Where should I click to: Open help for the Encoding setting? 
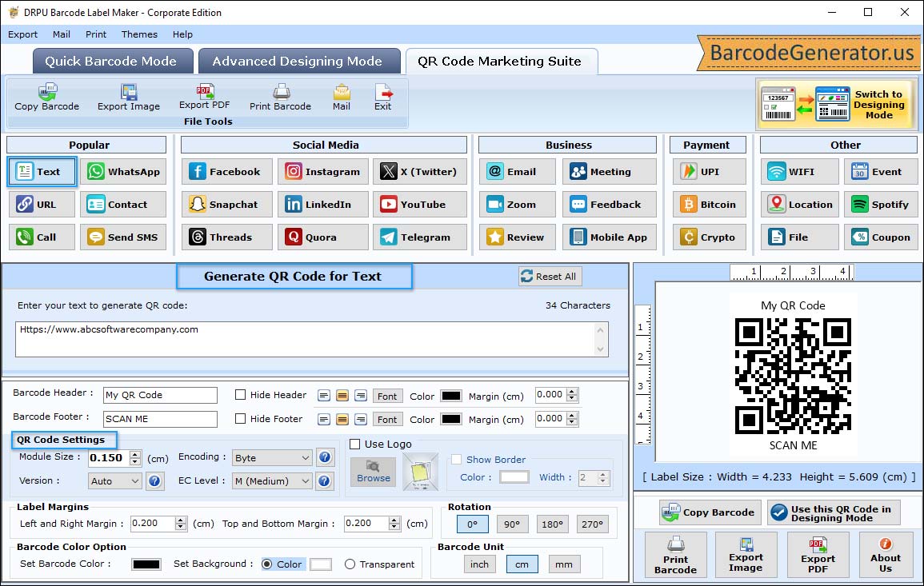click(x=324, y=457)
